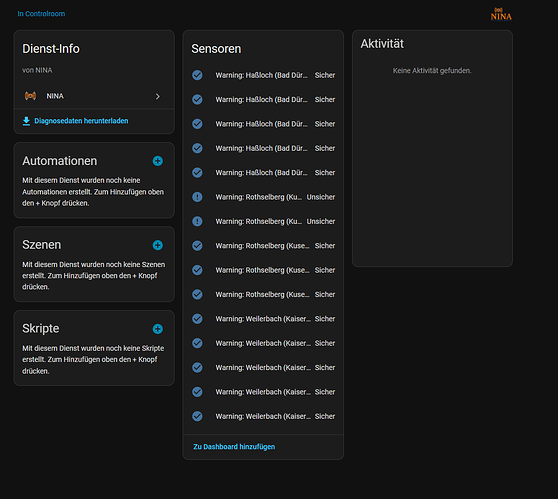Select the third Warning: Haßloch sensor row
Image resolution: width=558 pixels, height=499 pixels.
[263, 124]
